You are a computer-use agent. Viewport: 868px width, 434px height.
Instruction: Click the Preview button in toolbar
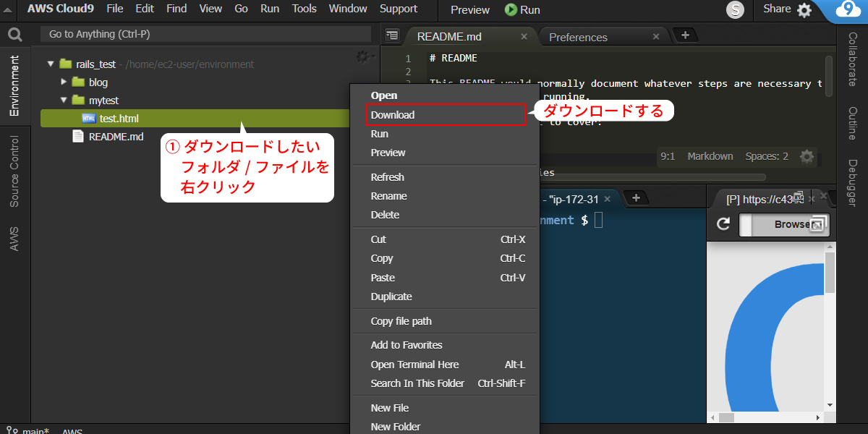pyautogui.click(x=470, y=10)
